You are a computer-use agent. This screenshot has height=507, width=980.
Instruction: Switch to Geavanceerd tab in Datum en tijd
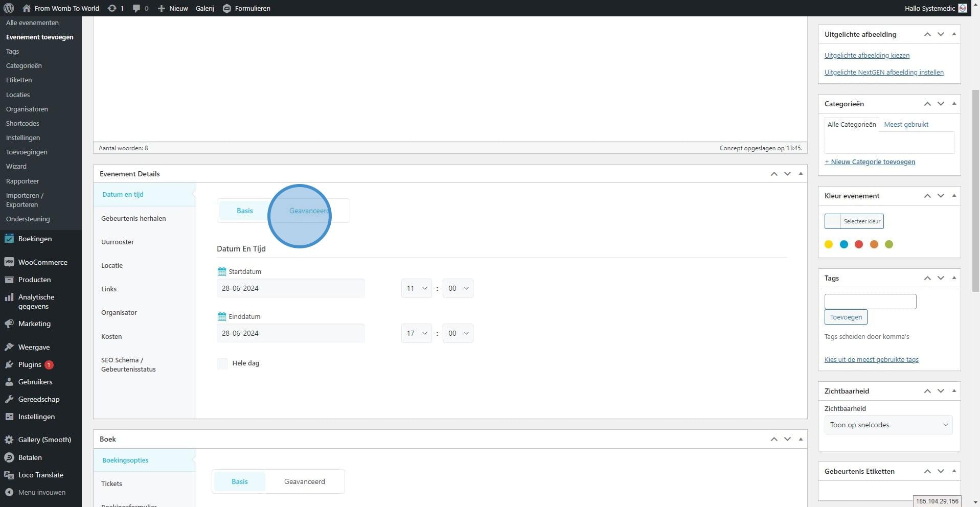click(309, 211)
